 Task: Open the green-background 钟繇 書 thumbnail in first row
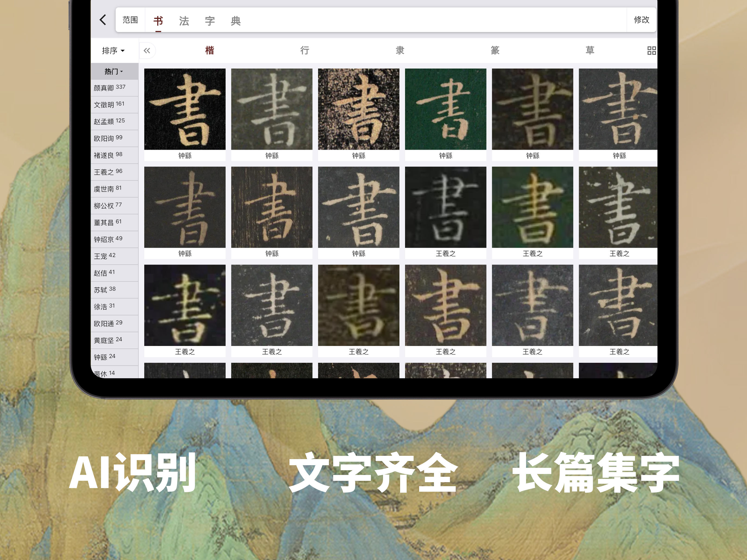click(x=445, y=109)
